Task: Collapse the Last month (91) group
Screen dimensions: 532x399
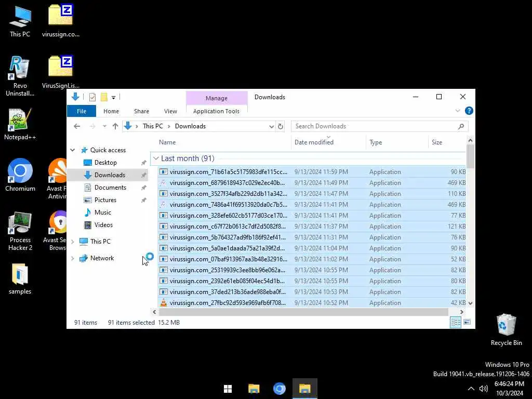Action: pos(156,158)
